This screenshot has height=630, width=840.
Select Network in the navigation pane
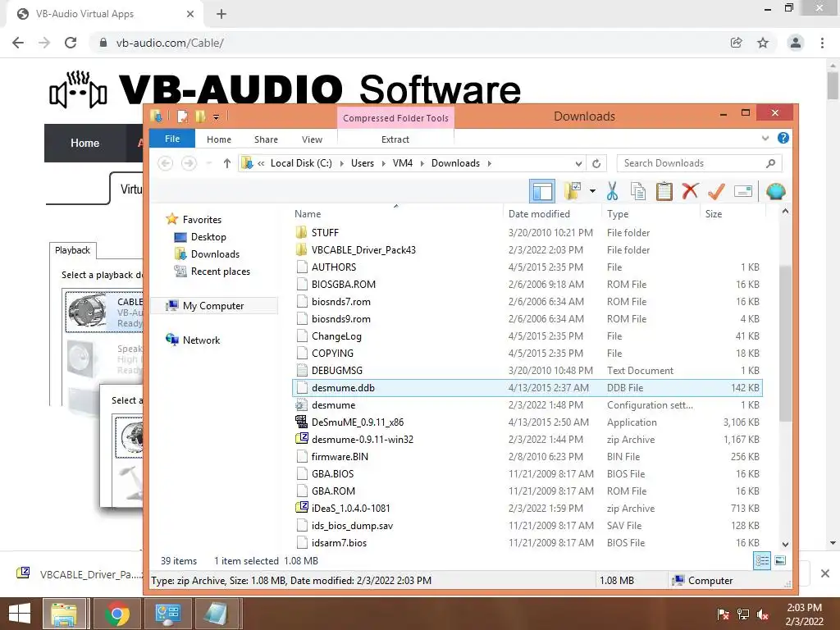201,340
